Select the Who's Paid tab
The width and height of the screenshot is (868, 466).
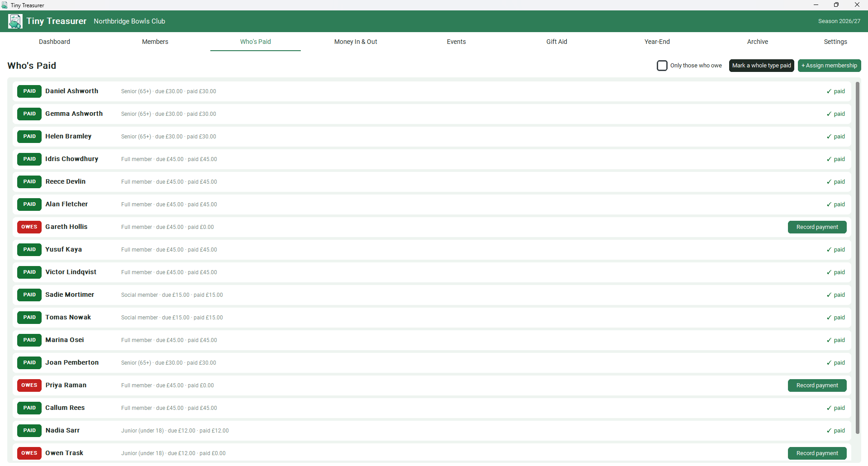(x=256, y=42)
